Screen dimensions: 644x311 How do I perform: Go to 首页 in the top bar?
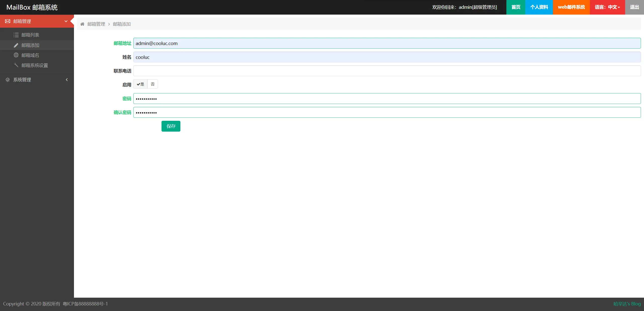(516, 7)
